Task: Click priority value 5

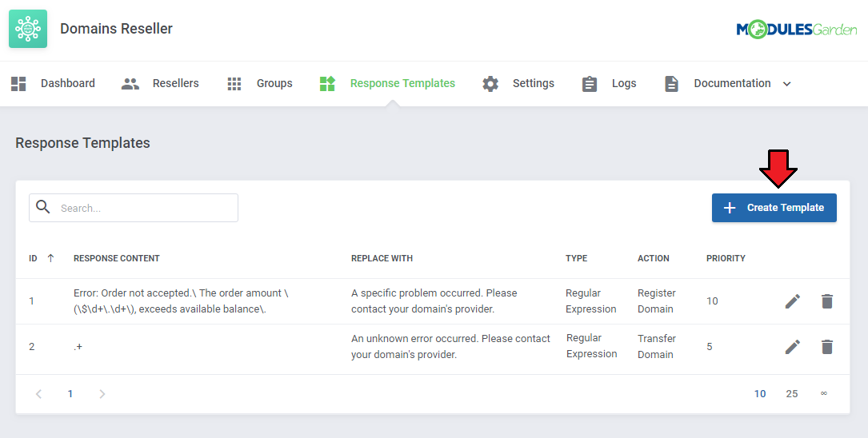Action: 709,347
